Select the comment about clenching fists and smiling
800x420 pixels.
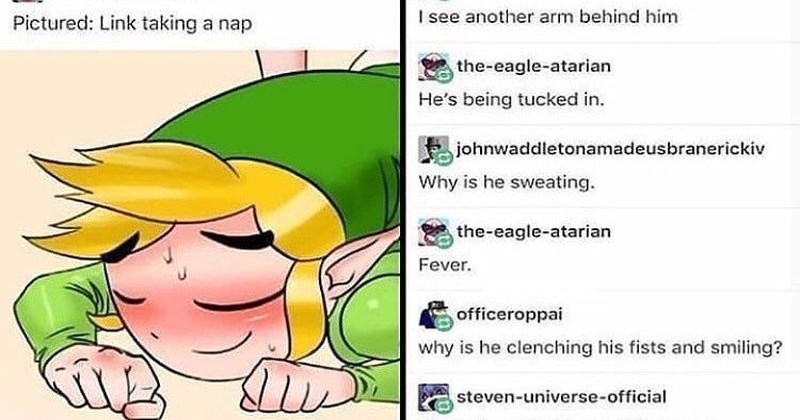click(x=600, y=348)
